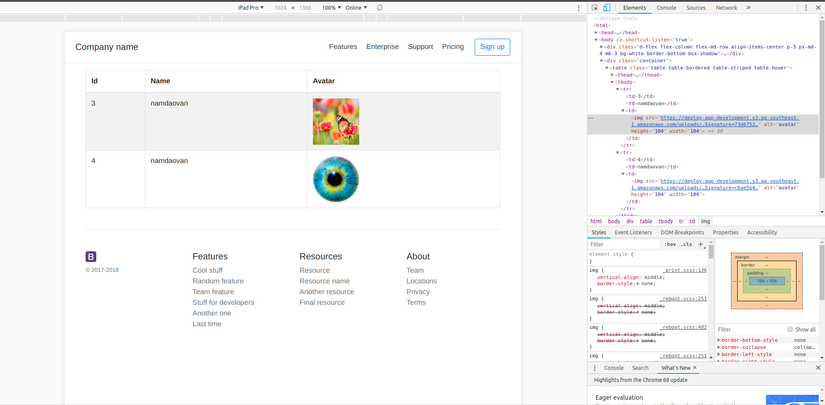The height and width of the screenshot is (405, 825).
Task: Click the Sign up button
Action: [492, 47]
